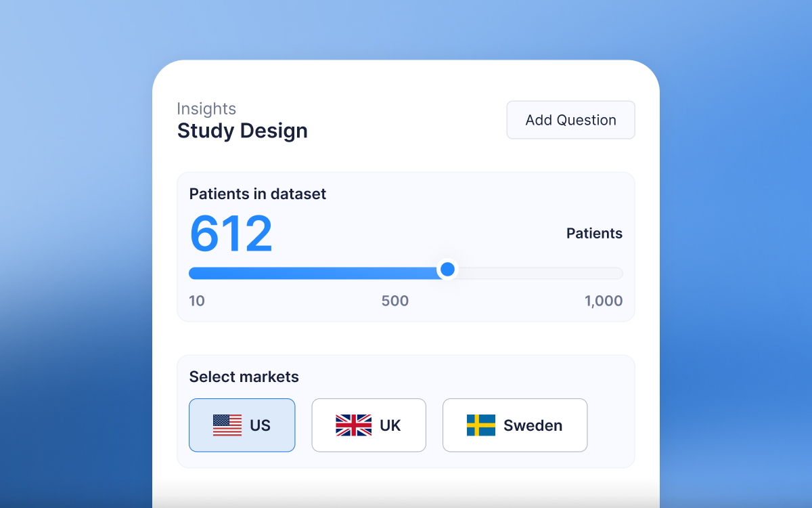Click the UK Union Jack flag icon

click(x=353, y=425)
